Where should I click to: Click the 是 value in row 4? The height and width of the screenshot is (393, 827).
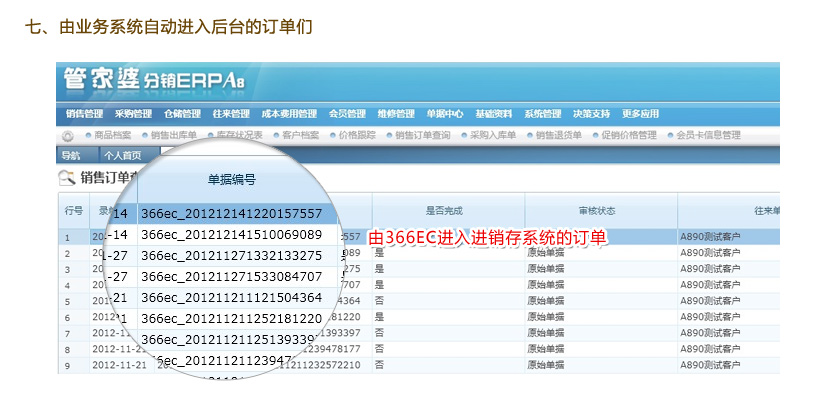click(379, 285)
